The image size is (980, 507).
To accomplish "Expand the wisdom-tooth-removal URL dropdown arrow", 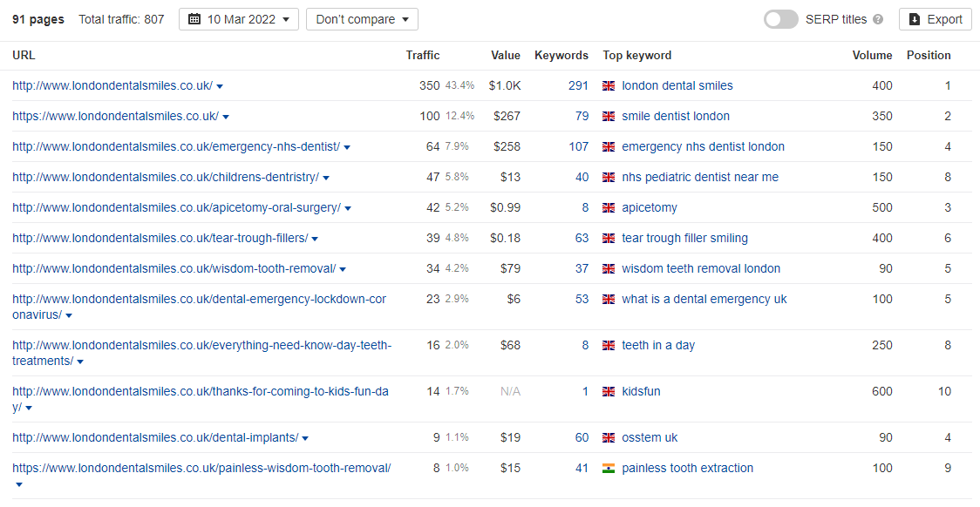I will [x=344, y=270].
